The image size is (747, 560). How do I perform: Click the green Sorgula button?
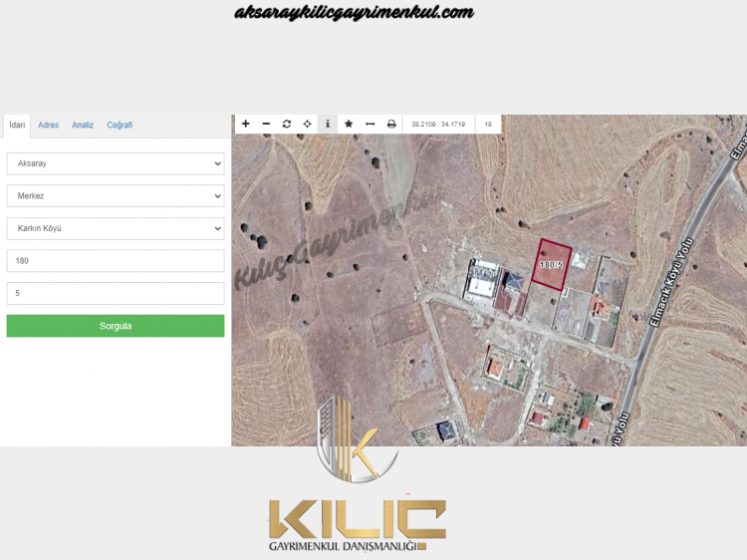point(116,326)
